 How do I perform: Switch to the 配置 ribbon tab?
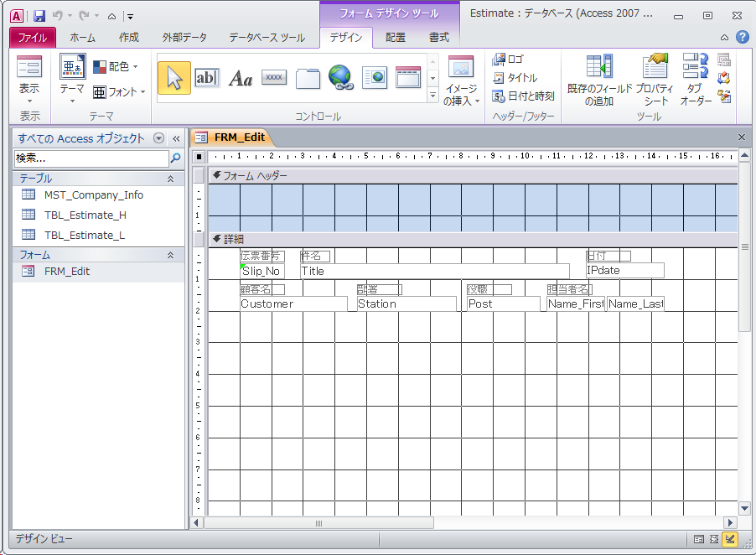396,37
